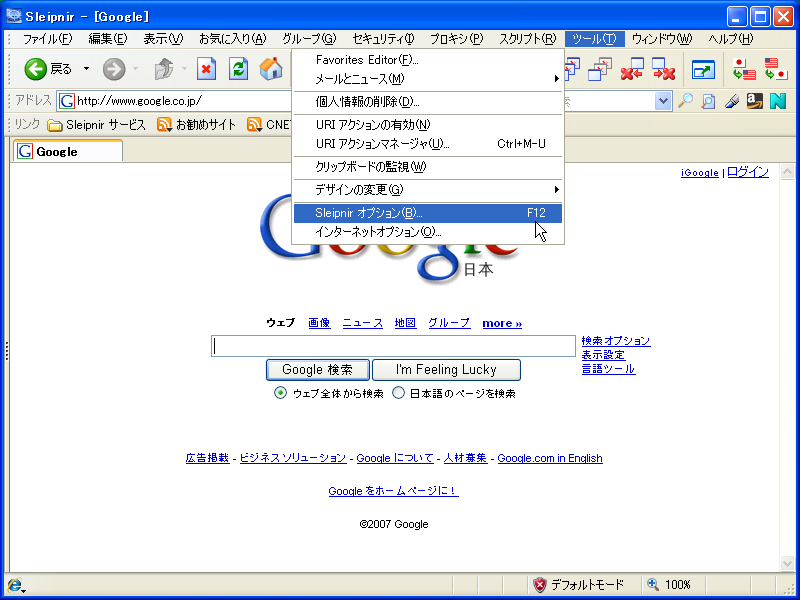
Task: Choose URI アクションマネージャ menu entry
Action: click(x=428, y=144)
